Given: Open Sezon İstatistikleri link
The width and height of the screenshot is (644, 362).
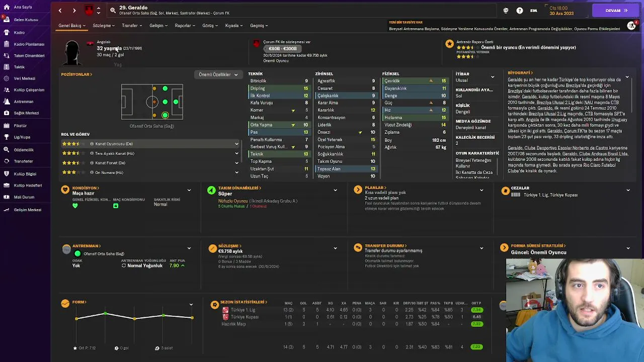Looking at the screenshot, I should 244,302.
